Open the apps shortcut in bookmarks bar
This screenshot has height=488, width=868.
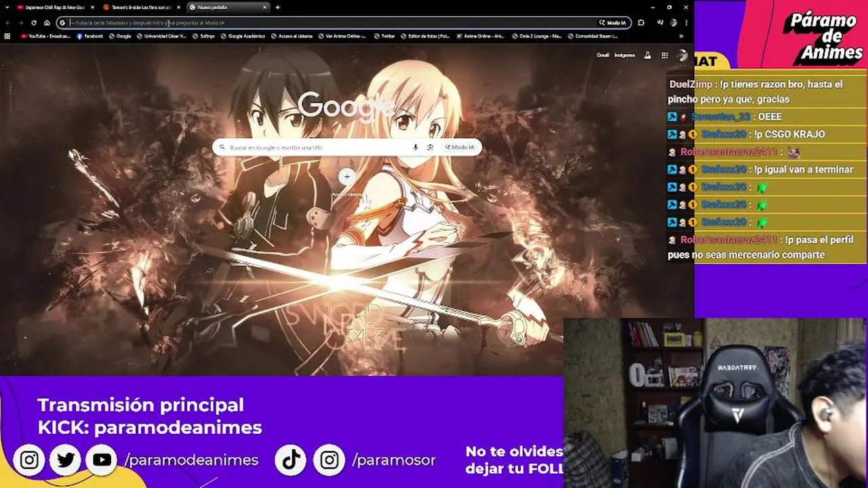[7, 36]
